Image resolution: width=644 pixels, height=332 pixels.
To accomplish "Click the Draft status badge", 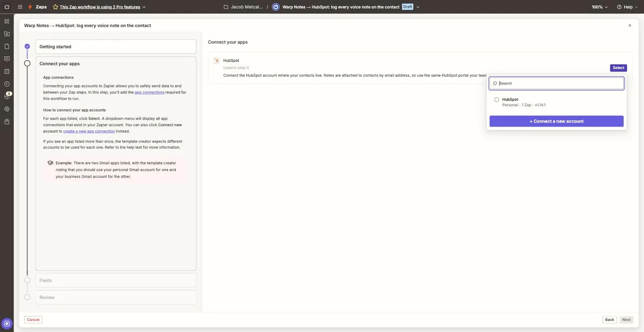I will coord(408,7).
